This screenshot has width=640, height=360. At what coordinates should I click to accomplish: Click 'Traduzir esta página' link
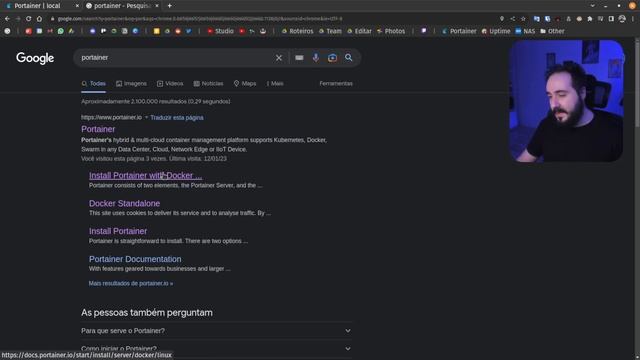[177, 118]
